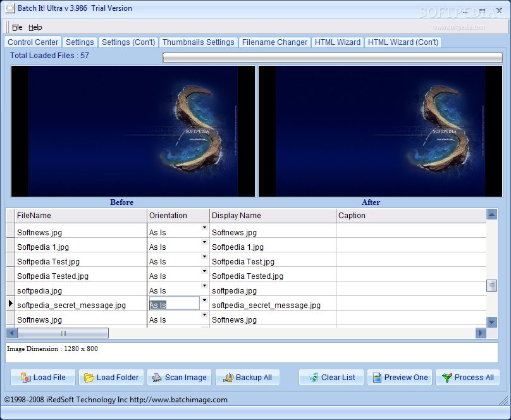Click the horizontal scrollbar thumb
The height and width of the screenshot is (420, 511).
63,333
